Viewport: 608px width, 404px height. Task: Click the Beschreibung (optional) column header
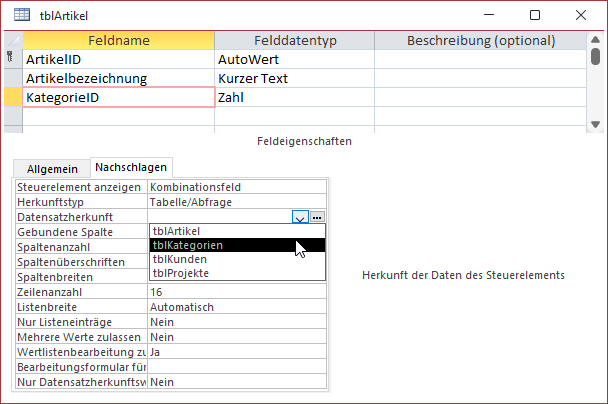tap(481, 40)
